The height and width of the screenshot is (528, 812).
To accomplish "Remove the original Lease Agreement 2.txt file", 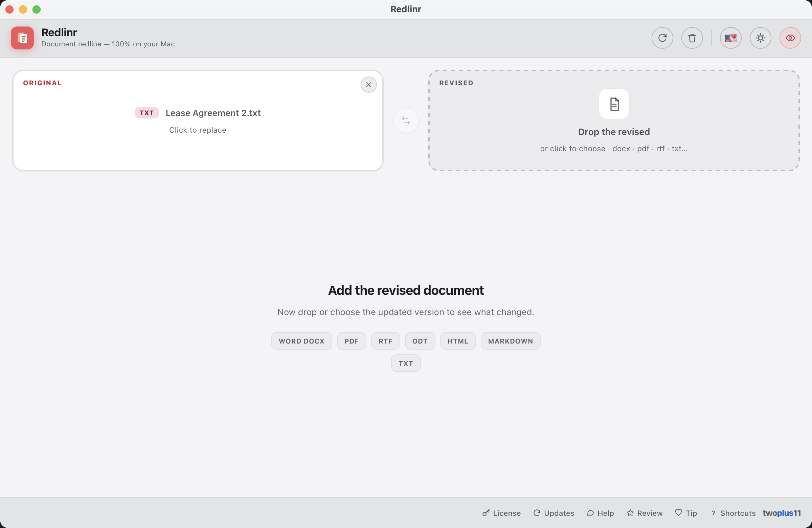I will click(368, 85).
